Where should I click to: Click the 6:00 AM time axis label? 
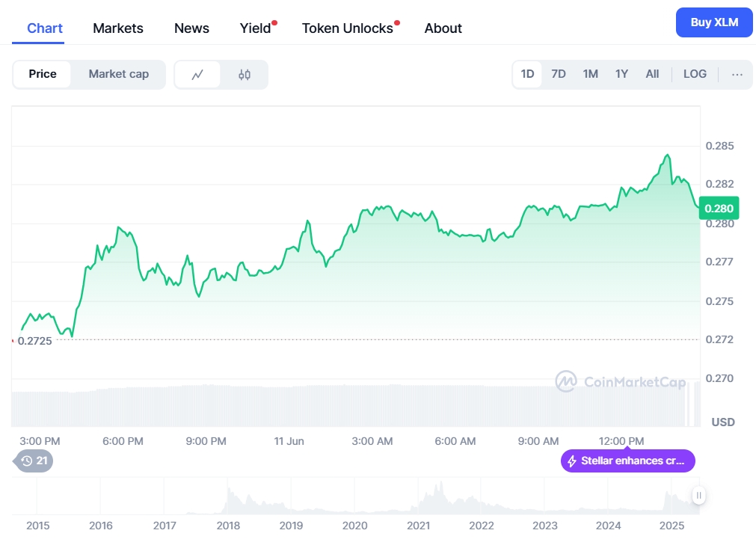pos(455,441)
